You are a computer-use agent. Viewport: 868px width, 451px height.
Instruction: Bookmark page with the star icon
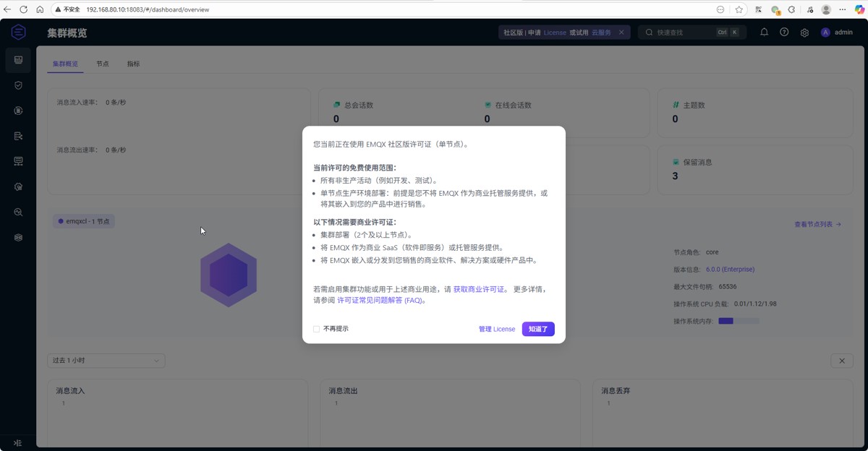739,9
